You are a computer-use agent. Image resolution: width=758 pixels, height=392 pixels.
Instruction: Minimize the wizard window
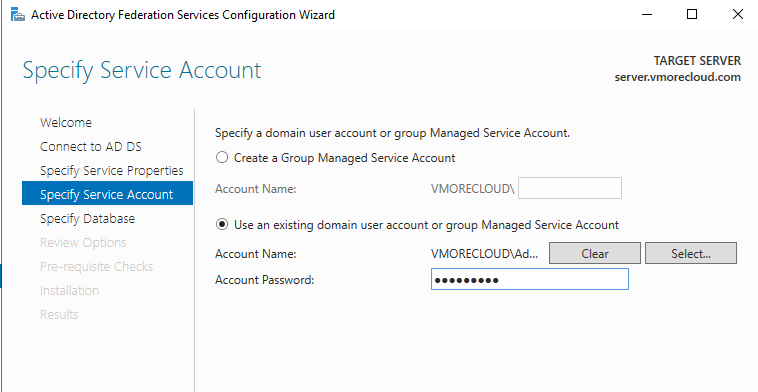pos(647,15)
